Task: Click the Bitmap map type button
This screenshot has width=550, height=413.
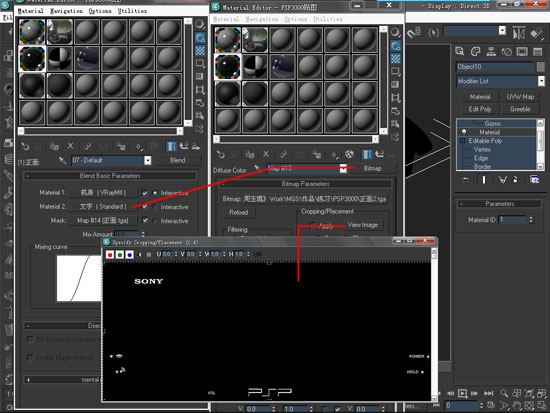Action: (x=373, y=168)
